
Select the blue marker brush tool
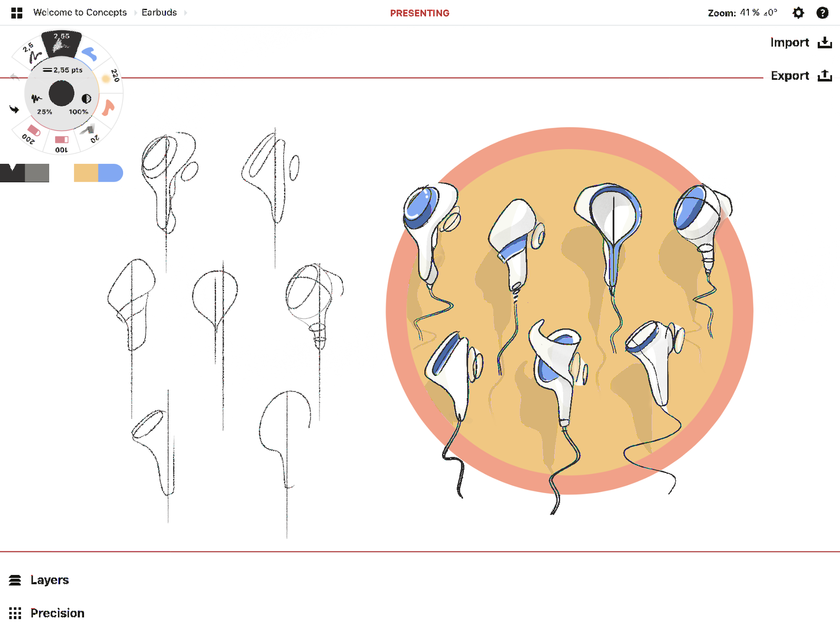point(90,54)
